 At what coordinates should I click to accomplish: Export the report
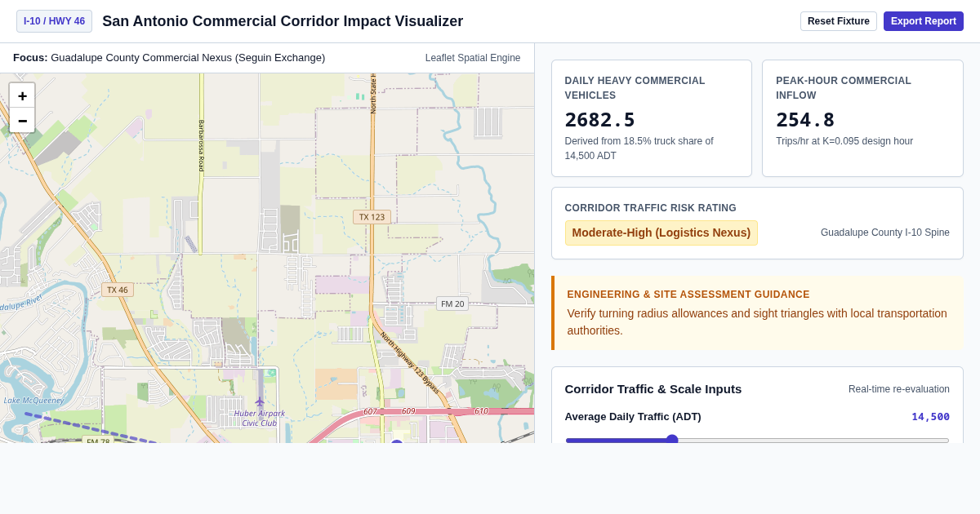tap(924, 21)
